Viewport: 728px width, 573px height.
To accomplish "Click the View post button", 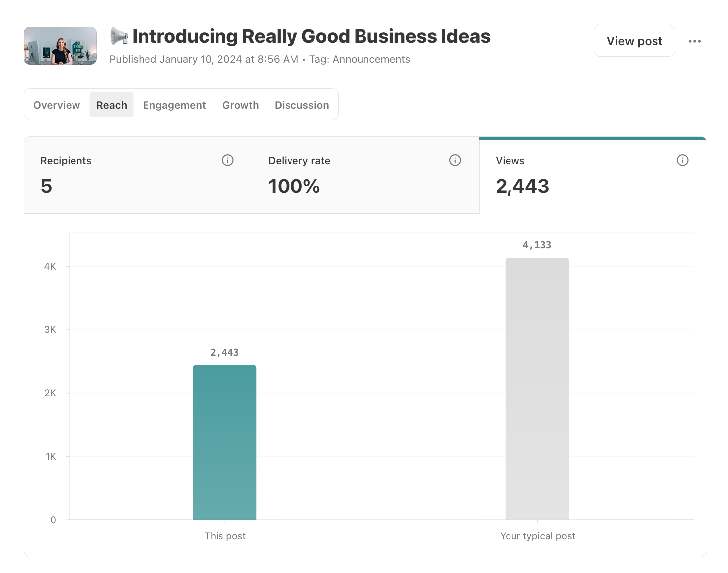I will click(x=634, y=41).
